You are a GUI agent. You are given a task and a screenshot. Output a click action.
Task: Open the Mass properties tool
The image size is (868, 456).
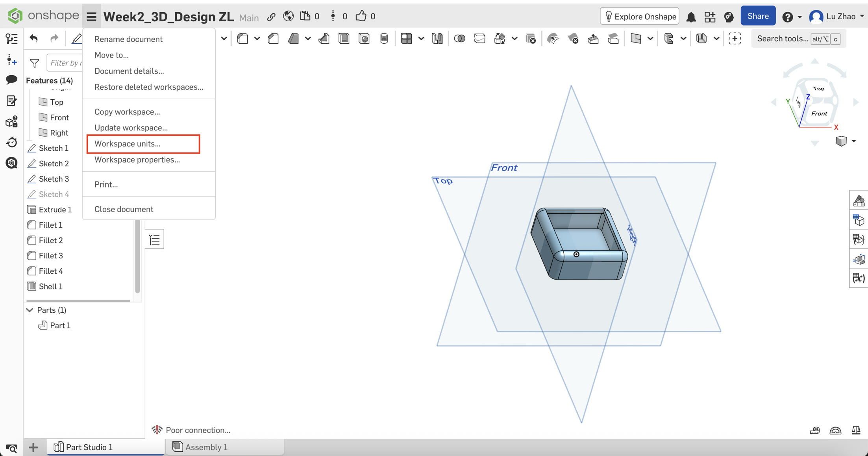click(856, 430)
